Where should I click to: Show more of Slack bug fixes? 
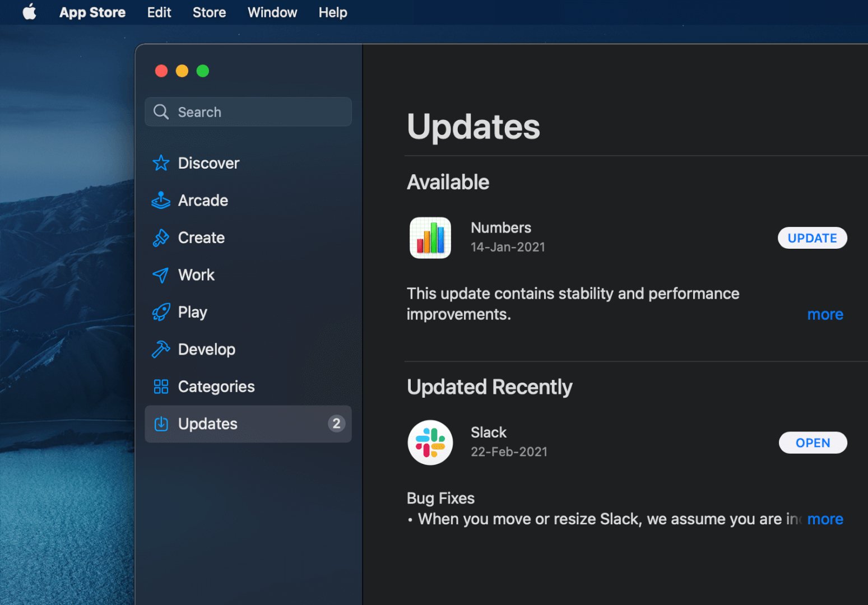pos(825,519)
